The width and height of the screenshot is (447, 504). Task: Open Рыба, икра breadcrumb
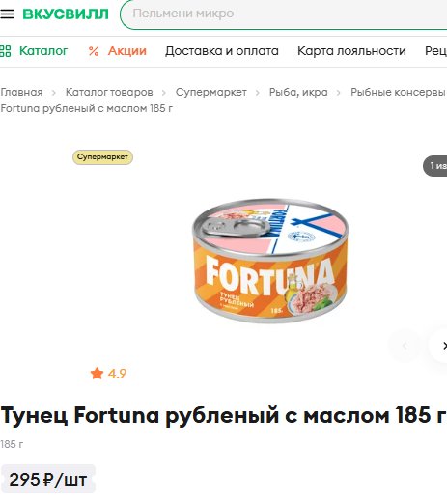pyautogui.click(x=298, y=92)
